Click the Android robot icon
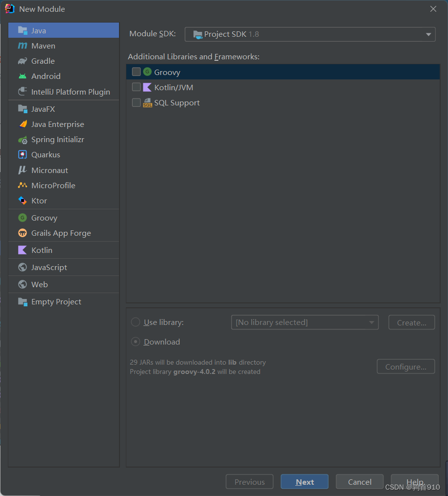The image size is (448, 496). 23,76
